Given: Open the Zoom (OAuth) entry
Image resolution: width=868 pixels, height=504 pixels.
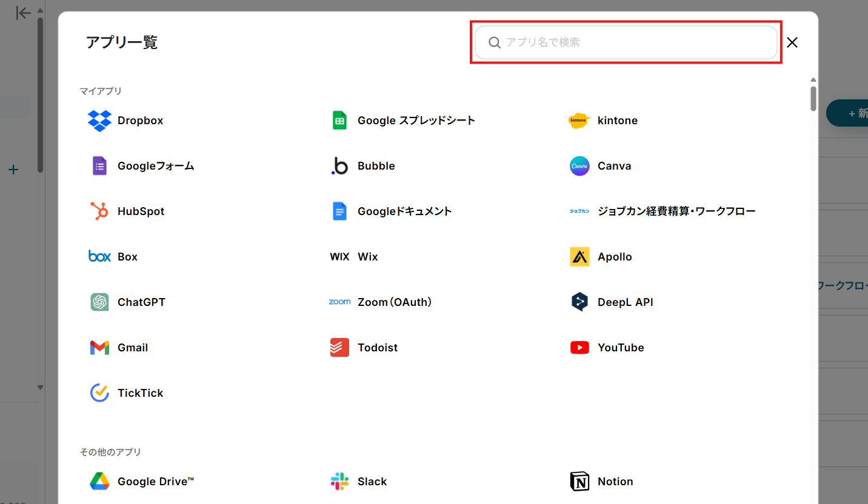Looking at the screenshot, I should tap(394, 302).
